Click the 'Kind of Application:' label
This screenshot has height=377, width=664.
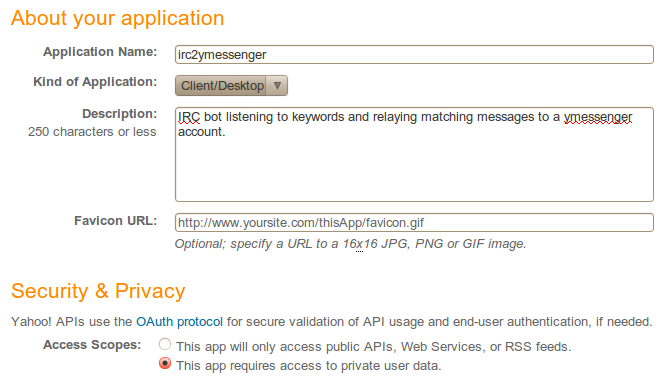(95, 82)
